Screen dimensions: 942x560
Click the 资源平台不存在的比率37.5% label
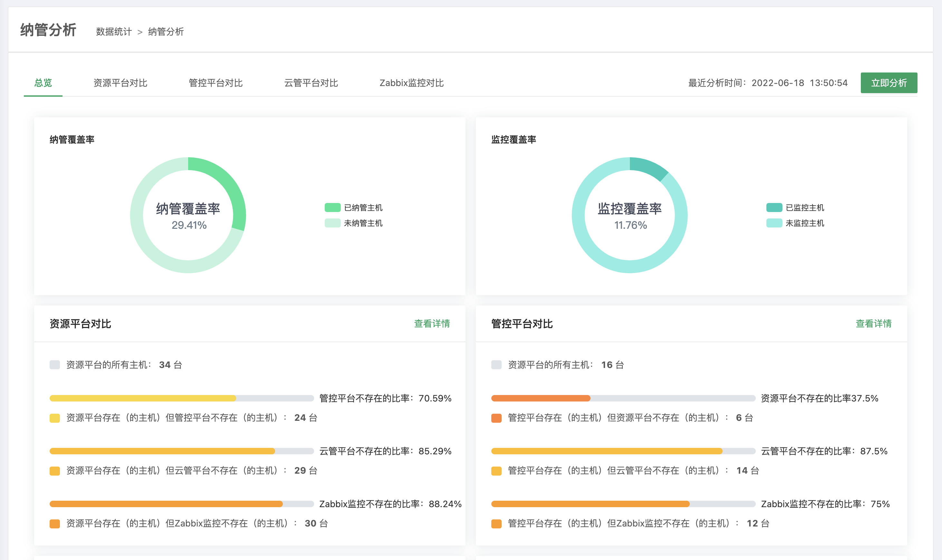pyautogui.click(x=819, y=398)
